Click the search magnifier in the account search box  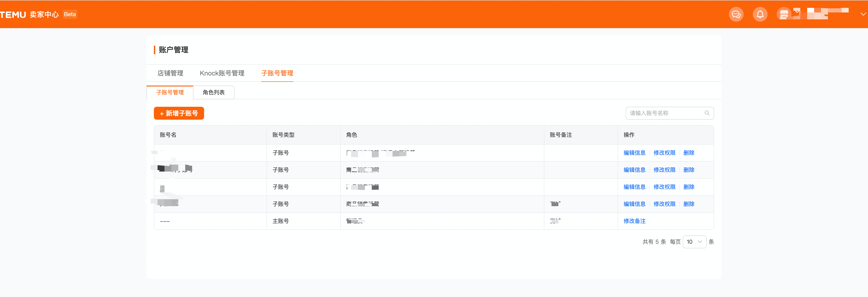pyautogui.click(x=707, y=113)
